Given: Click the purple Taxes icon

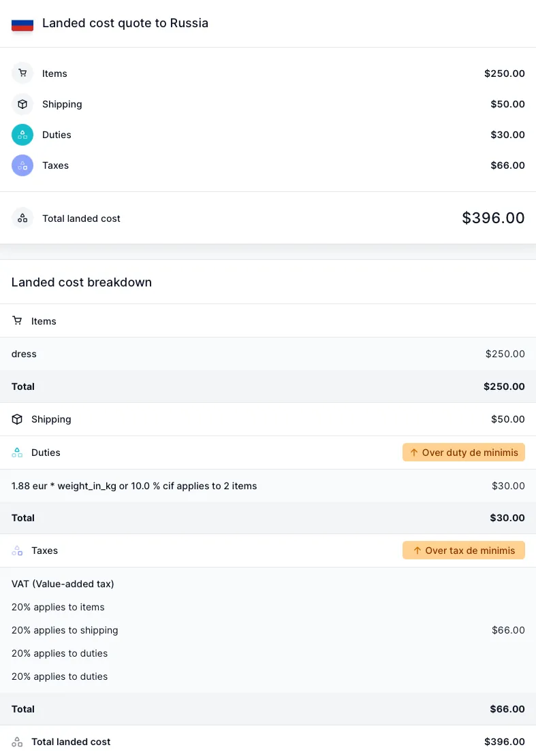Looking at the screenshot, I should point(22,165).
